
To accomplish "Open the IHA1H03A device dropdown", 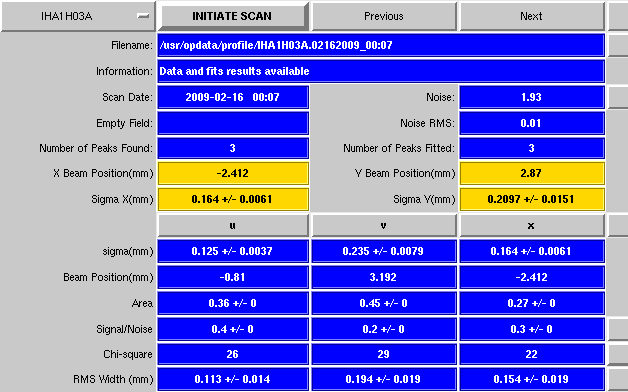I will (x=78, y=16).
